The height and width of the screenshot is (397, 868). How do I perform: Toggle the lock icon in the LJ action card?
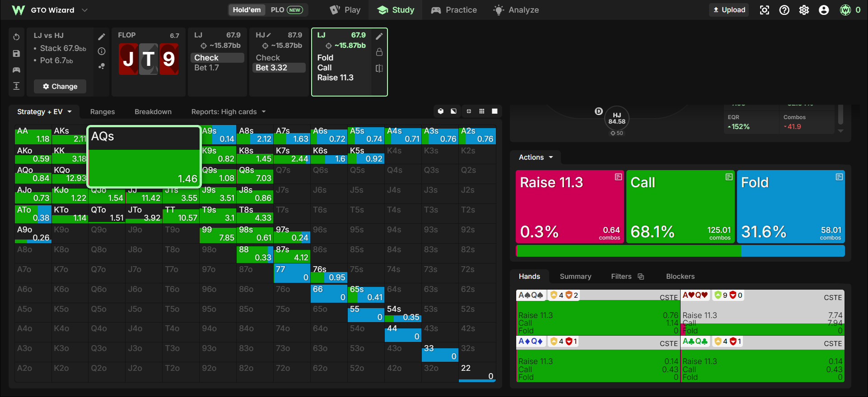379,52
